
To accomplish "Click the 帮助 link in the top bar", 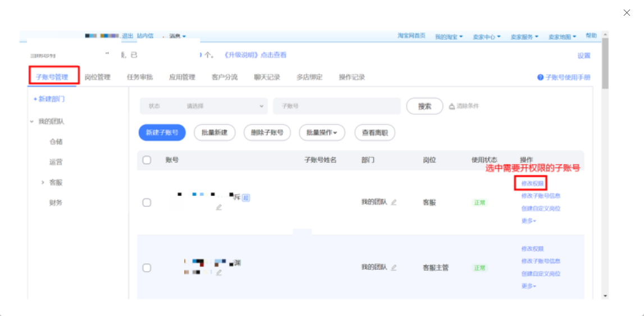I will click(591, 36).
